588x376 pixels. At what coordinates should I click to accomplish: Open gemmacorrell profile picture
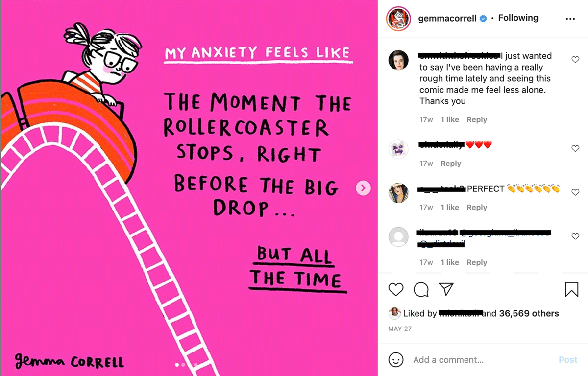point(398,19)
